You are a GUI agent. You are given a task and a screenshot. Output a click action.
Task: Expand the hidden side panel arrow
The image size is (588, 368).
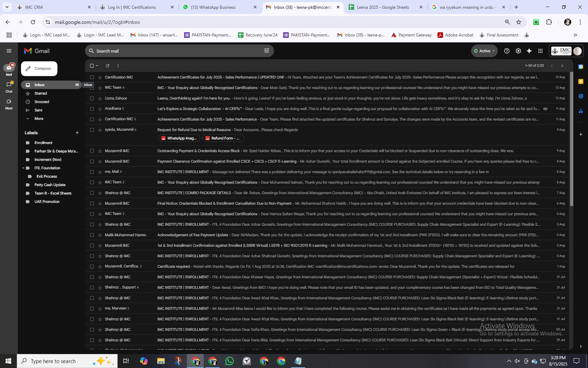point(581,346)
